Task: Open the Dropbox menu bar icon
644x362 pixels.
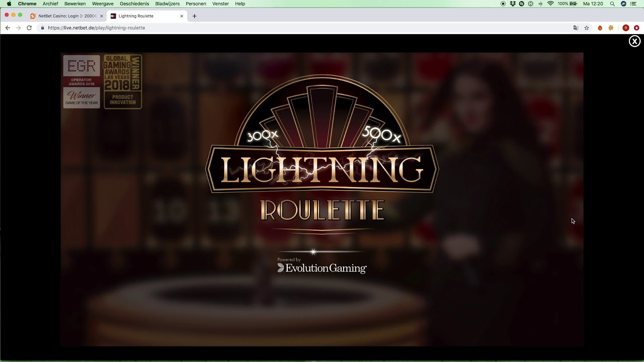Action: coord(513,4)
